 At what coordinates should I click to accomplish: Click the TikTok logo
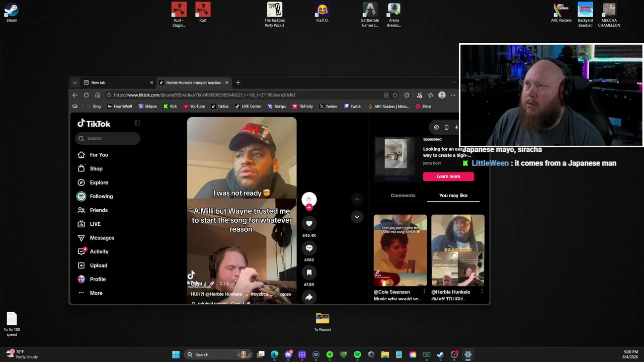pyautogui.click(x=94, y=124)
